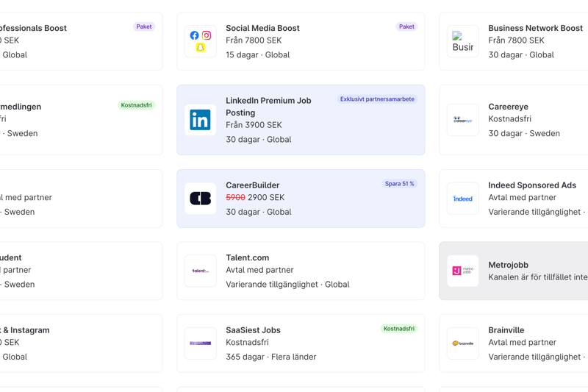Image resolution: width=588 pixels, height=392 pixels.
Task: Click the Exklusivt partnersamarbete badge
Action: (x=377, y=99)
